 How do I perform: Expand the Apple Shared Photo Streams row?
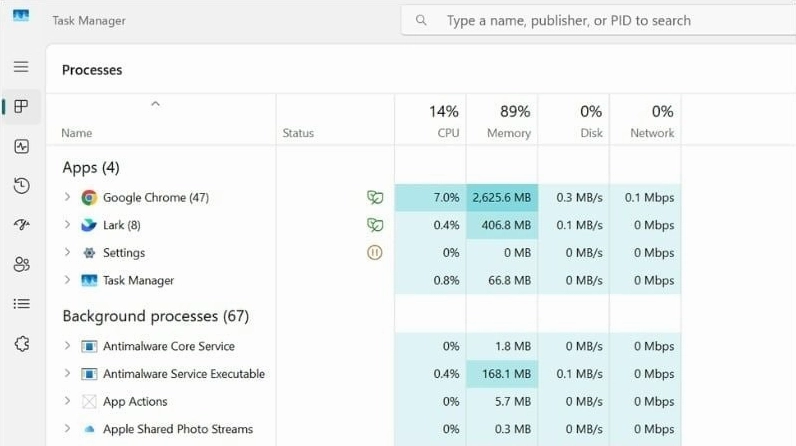[67, 428]
